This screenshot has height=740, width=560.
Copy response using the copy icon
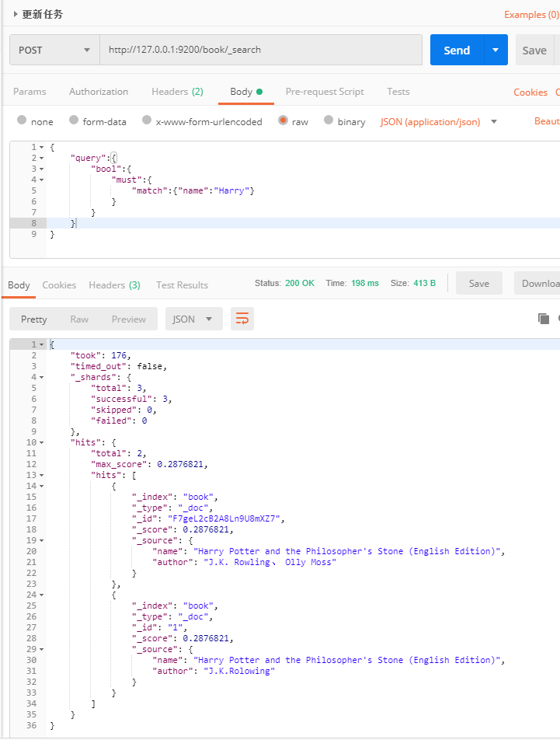click(x=544, y=319)
